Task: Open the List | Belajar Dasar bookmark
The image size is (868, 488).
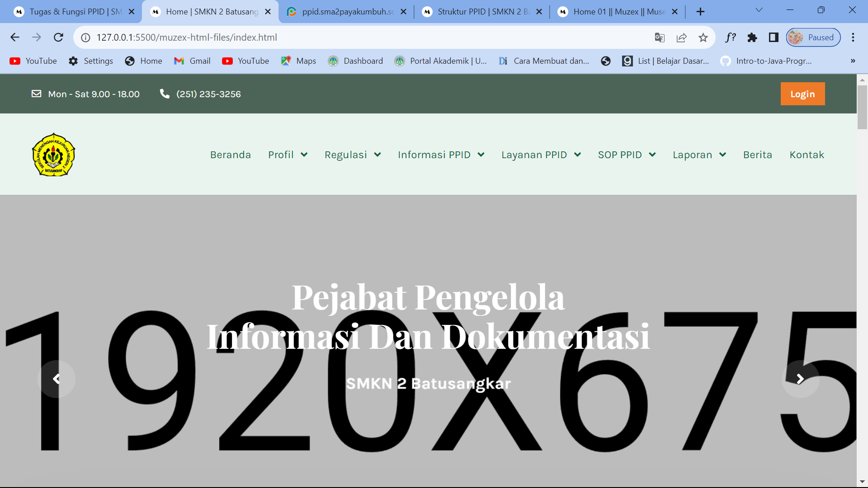Action: pyautogui.click(x=665, y=61)
